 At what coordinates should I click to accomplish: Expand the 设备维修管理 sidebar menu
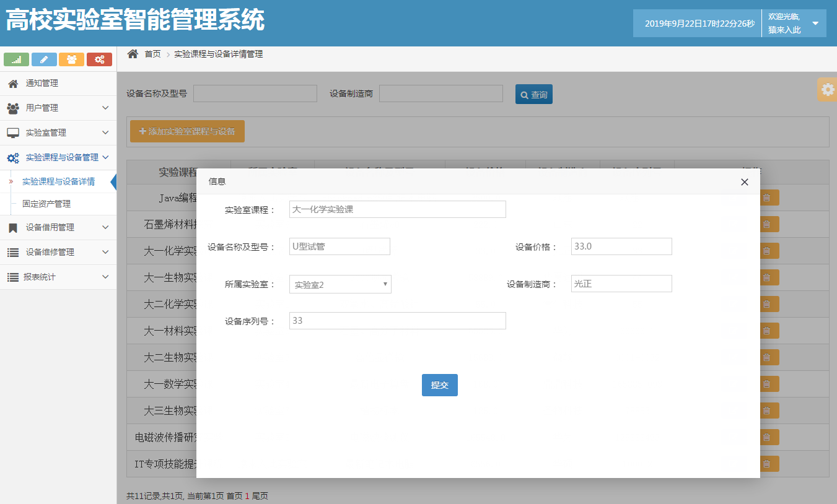pyautogui.click(x=58, y=252)
